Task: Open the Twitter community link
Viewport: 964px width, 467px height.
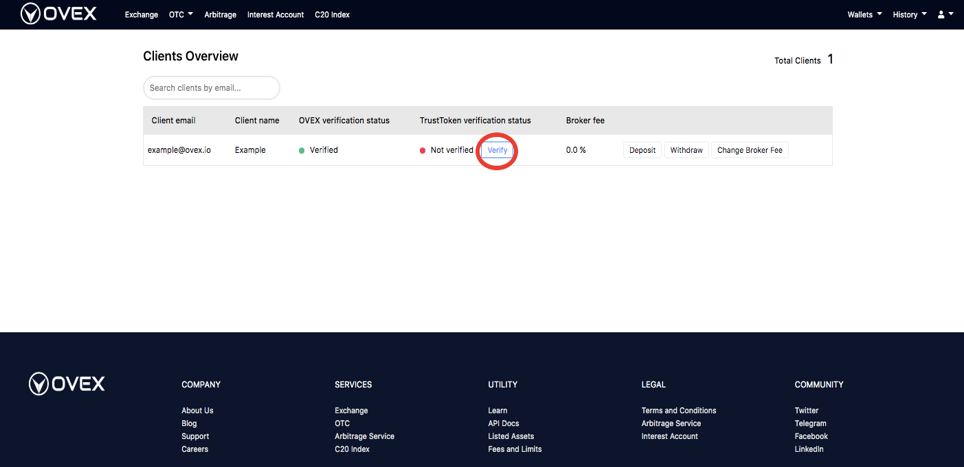Action: click(x=807, y=410)
